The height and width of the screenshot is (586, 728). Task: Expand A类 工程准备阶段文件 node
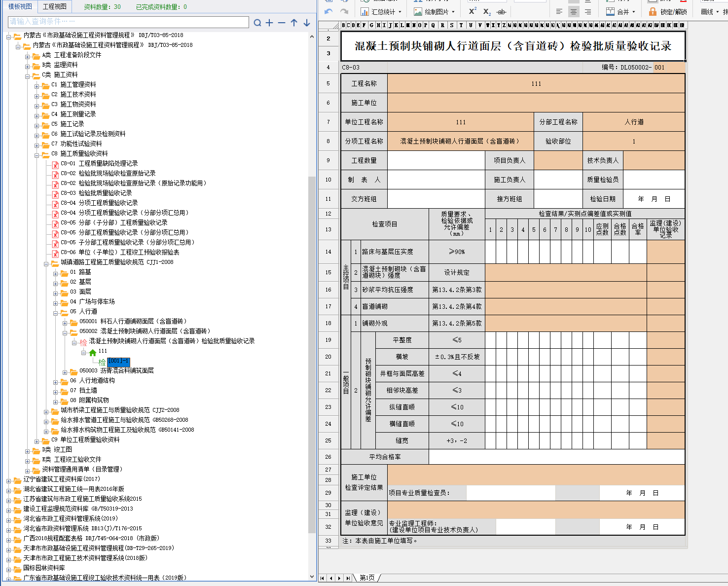[28, 56]
